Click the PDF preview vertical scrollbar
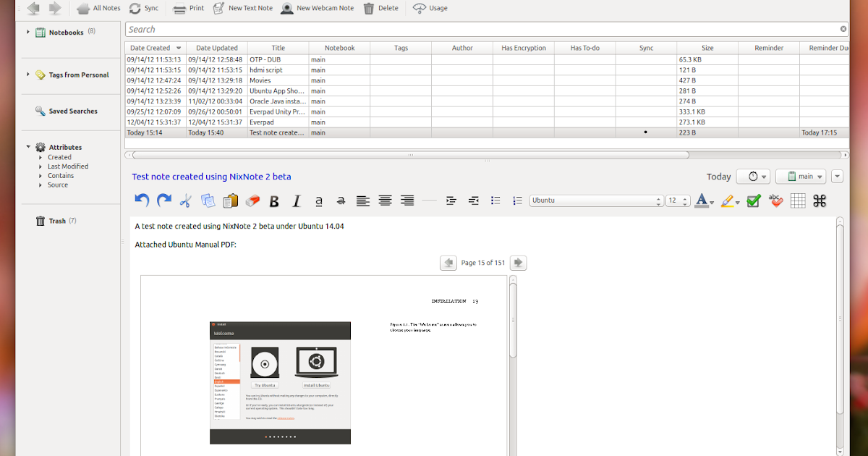The width and height of the screenshot is (868, 456). pos(513,318)
